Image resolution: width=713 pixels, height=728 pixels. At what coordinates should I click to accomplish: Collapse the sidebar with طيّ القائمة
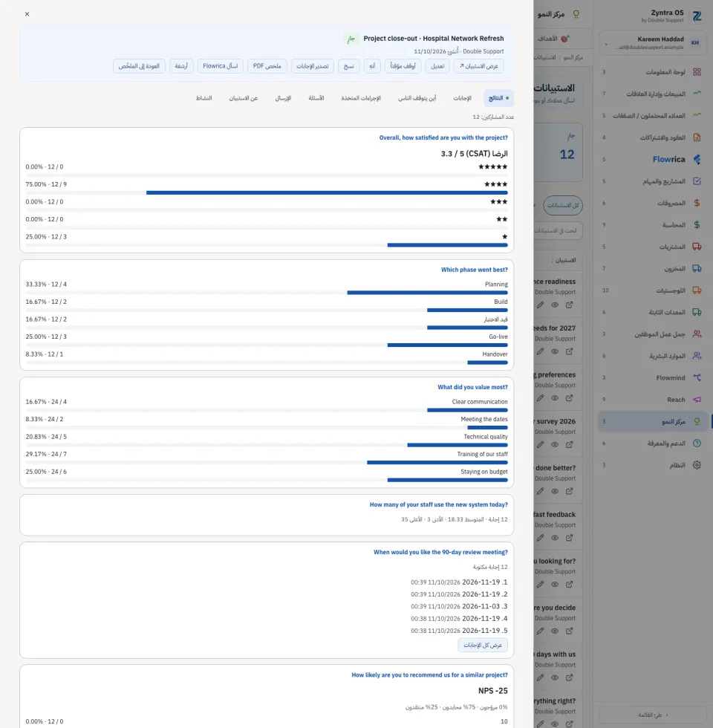tap(653, 715)
